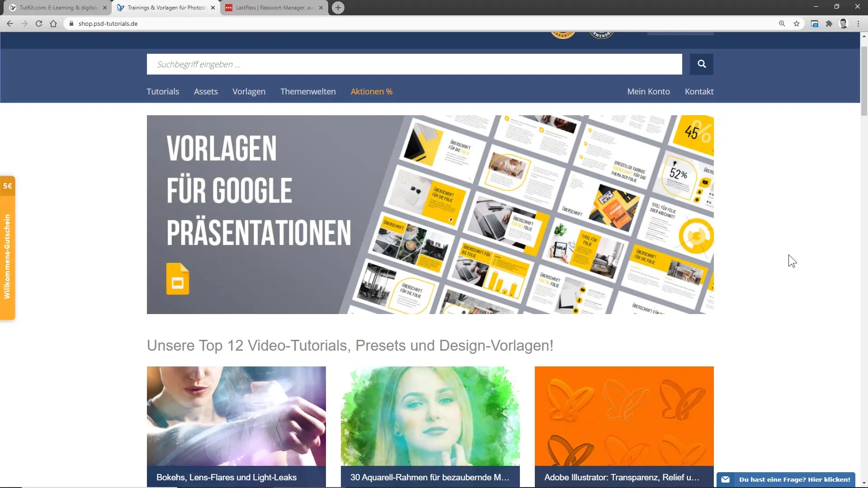Go to browser home page

53,23
